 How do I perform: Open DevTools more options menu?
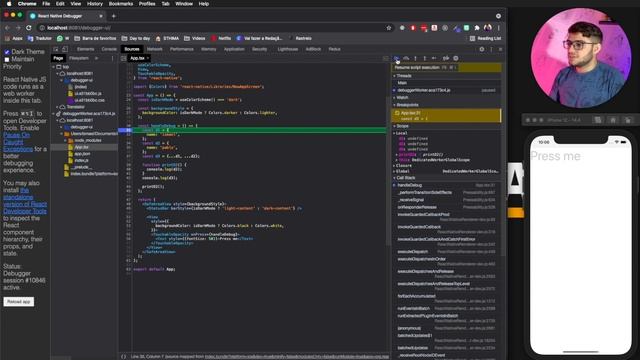[x=491, y=49]
